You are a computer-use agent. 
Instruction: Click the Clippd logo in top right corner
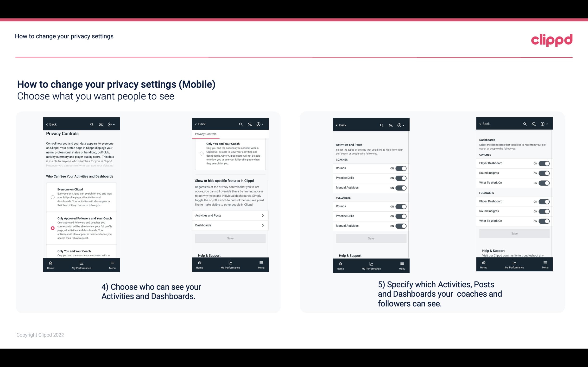coord(552,40)
